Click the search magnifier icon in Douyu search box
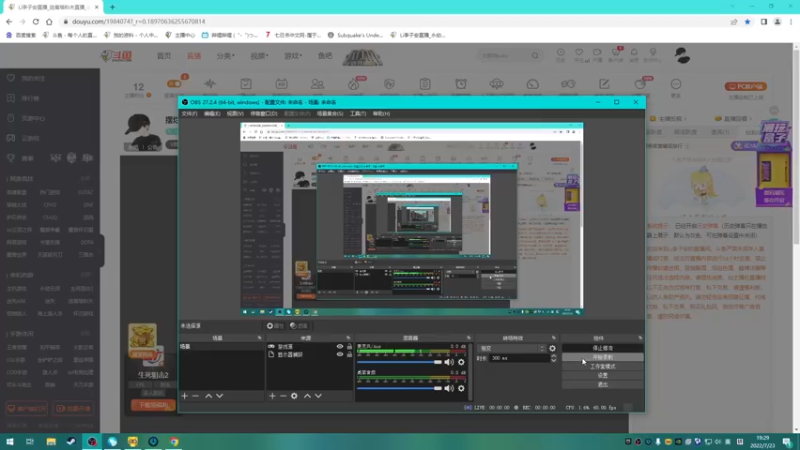 point(535,56)
